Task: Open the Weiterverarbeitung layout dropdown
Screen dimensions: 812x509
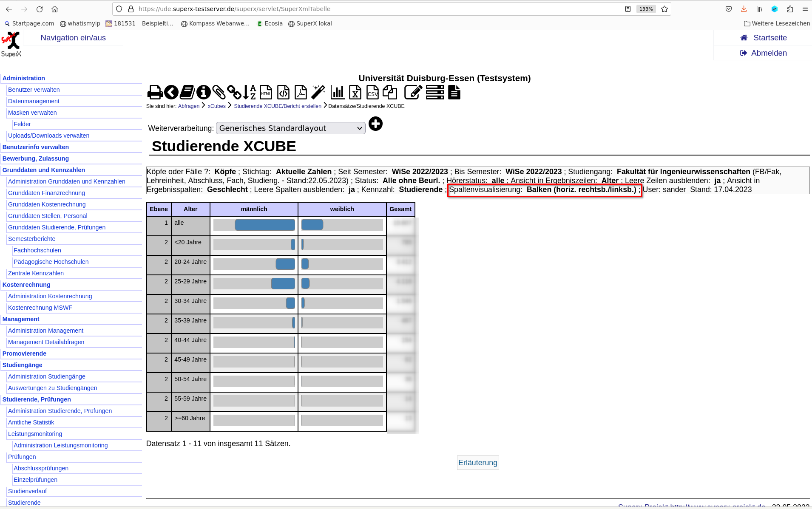Action: tap(290, 128)
